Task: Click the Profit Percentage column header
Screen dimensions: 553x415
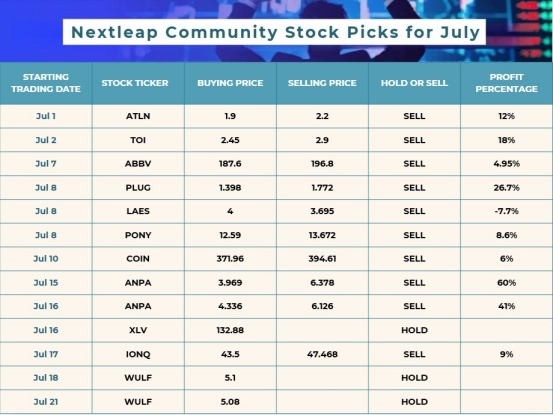Action: tap(506, 83)
